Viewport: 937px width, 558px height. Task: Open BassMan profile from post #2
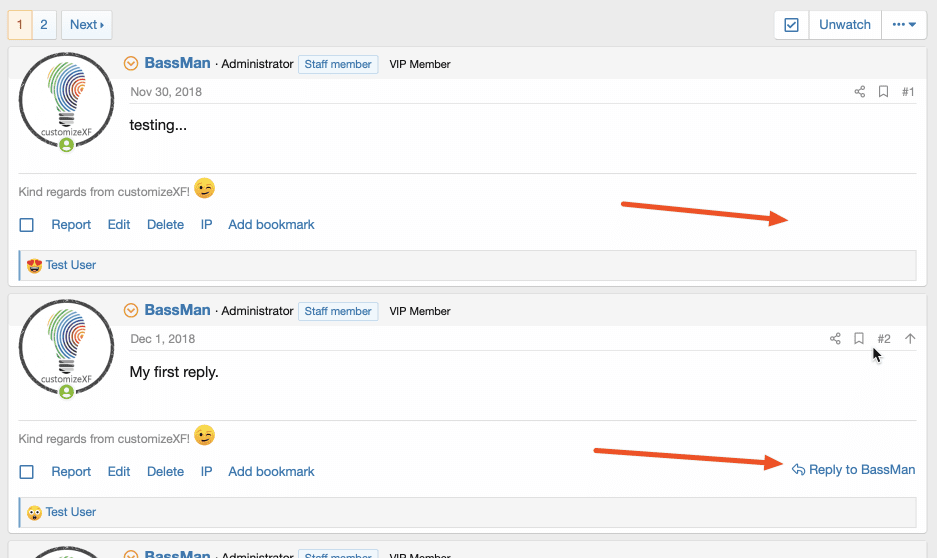point(177,310)
